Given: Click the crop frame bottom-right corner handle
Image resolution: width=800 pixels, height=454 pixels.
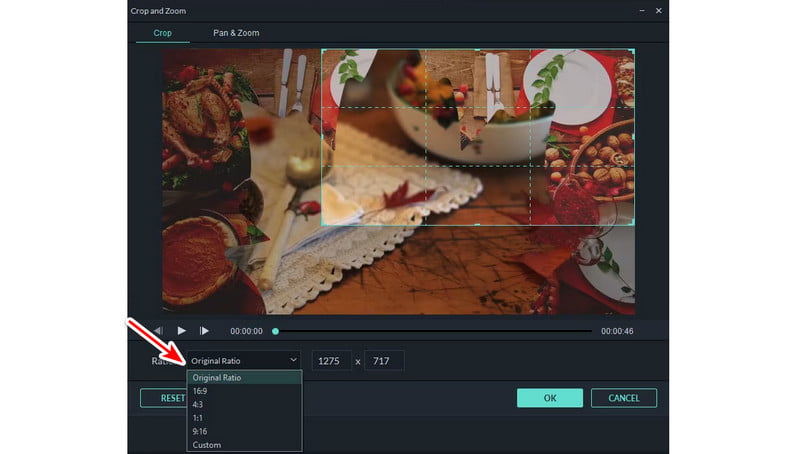Looking at the screenshot, I should click(x=633, y=222).
